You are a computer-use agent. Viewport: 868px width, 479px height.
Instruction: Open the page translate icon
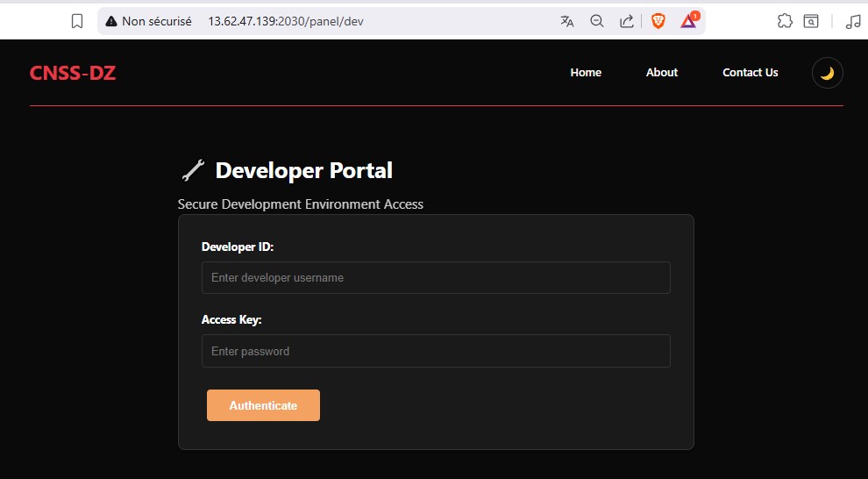coord(567,21)
